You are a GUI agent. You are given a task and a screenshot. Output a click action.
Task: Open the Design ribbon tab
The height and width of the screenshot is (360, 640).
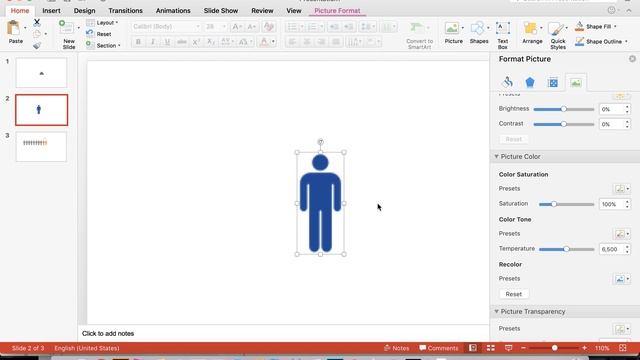[x=84, y=11]
